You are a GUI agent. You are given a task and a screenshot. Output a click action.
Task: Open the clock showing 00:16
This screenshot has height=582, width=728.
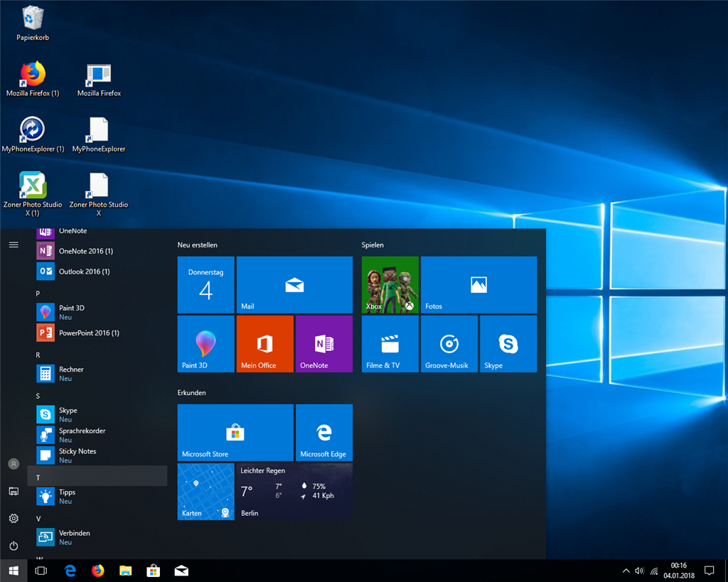point(679,571)
